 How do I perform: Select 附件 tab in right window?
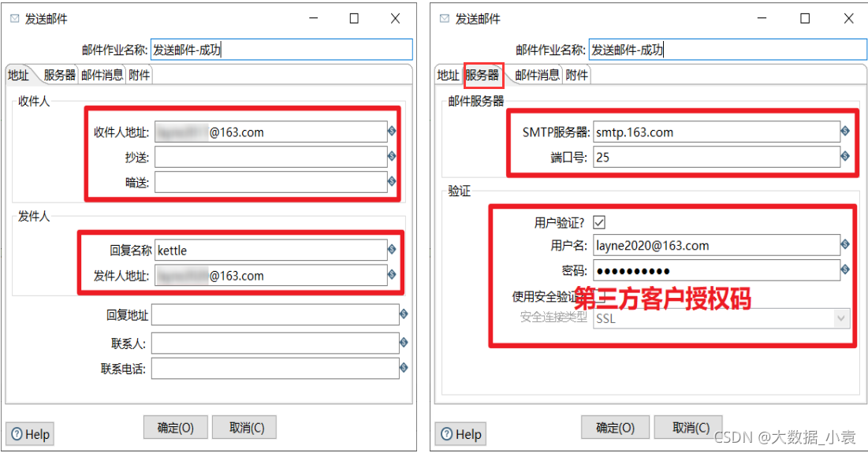coord(577,75)
